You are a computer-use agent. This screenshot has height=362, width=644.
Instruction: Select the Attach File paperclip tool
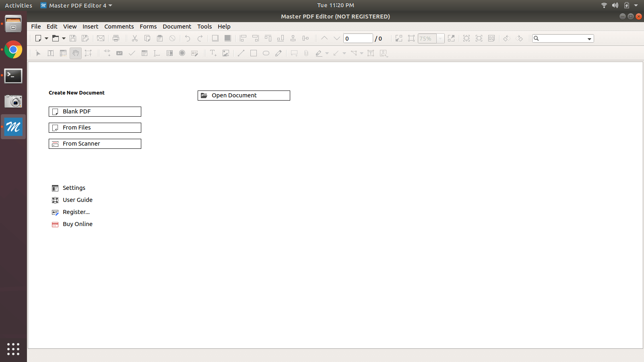pos(306,53)
